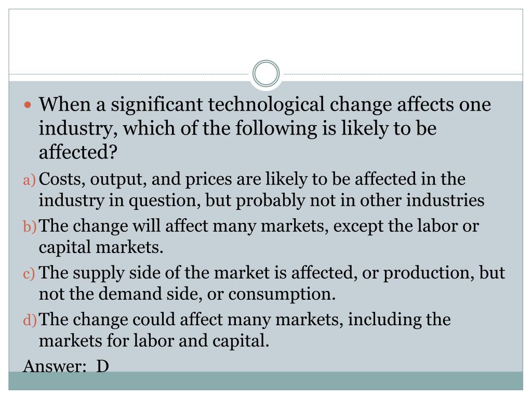532x399 pixels.
Task: Click the question line "When a significant technological change"
Action: point(264,104)
